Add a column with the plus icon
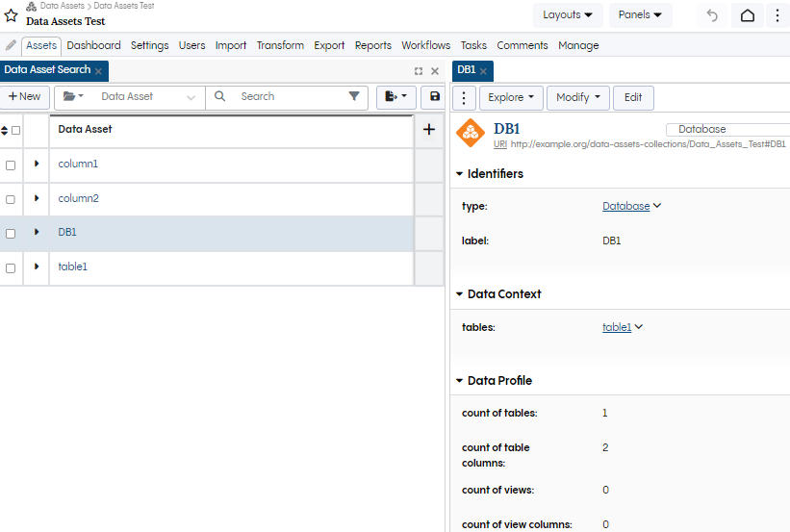 point(429,130)
